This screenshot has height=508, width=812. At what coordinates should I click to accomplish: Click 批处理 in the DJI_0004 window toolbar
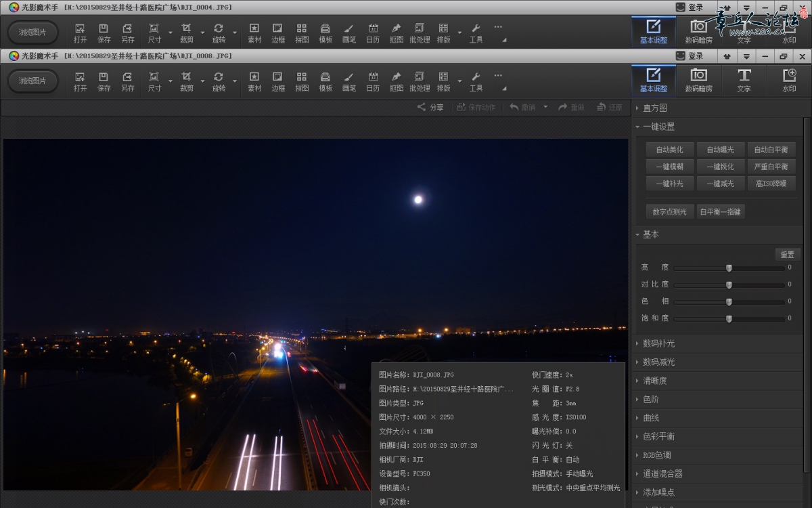[x=420, y=33]
